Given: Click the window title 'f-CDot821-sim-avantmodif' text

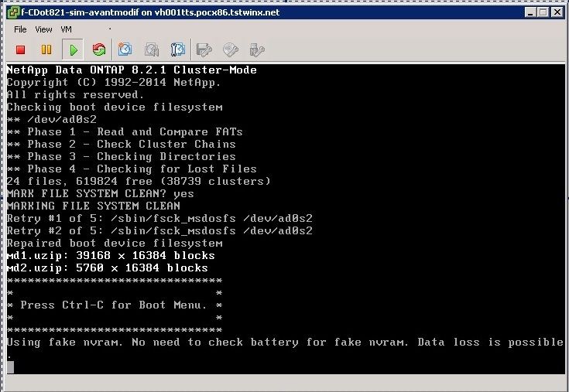Looking at the screenshot, I should (80, 12).
